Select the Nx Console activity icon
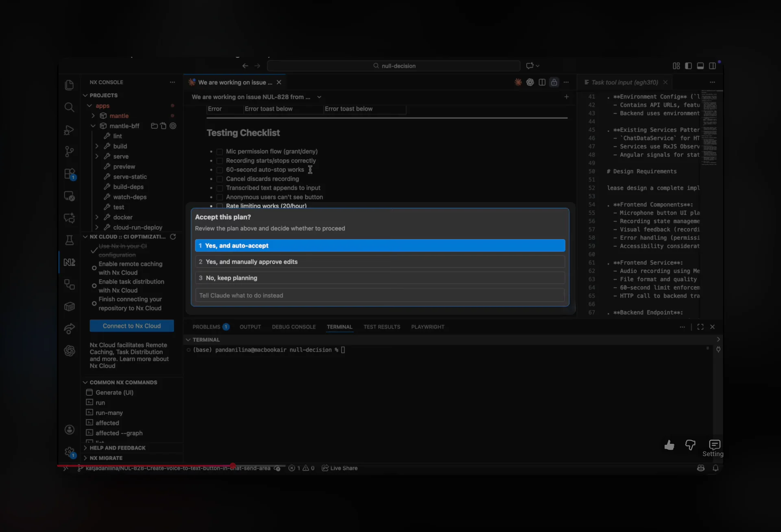 69,262
